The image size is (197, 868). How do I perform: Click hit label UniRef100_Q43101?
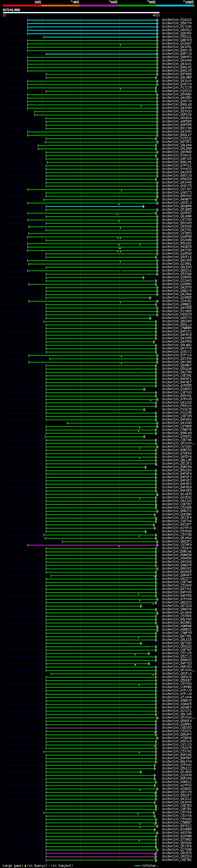pos(177,64)
